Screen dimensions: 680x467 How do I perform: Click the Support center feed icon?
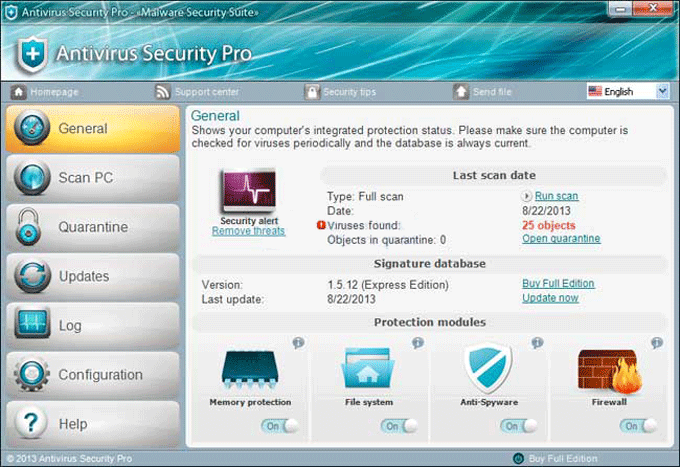click(x=163, y=92)
